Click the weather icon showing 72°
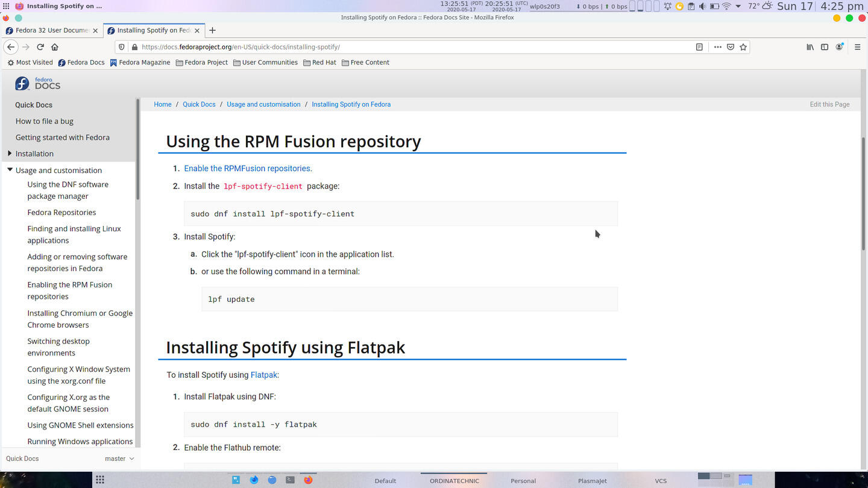 [767, 6]
